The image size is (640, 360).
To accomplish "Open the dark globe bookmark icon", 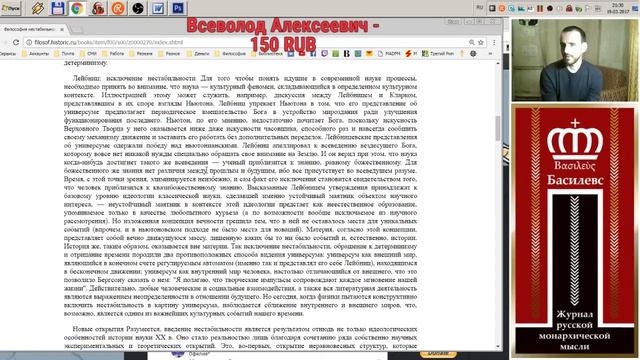I will 473,53.
